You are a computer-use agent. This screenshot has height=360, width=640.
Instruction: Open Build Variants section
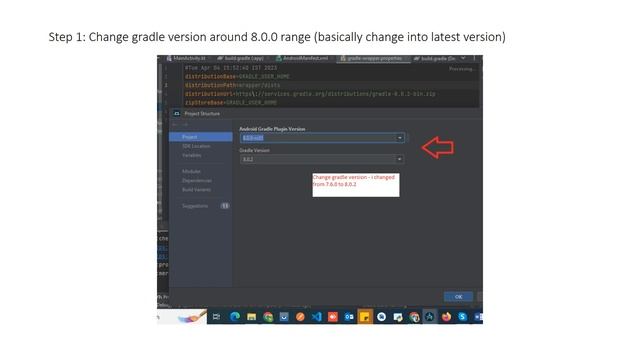[196, 190]
